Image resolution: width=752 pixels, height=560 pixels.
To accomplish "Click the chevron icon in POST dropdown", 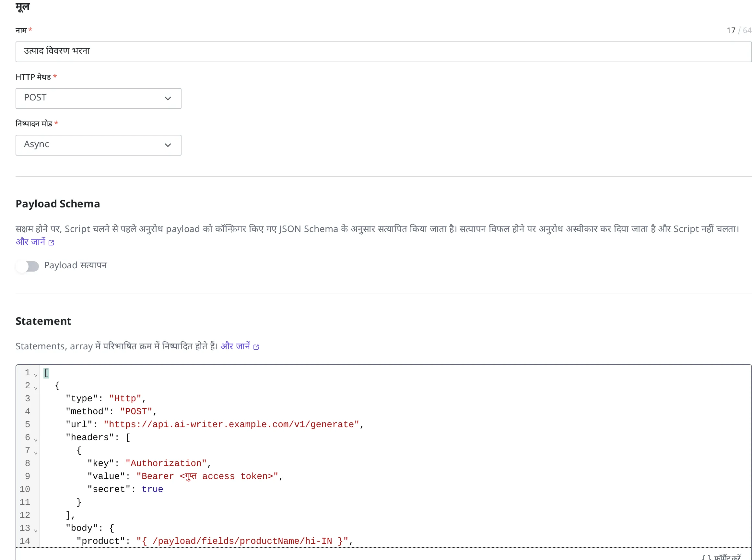I will click(168, 98).
